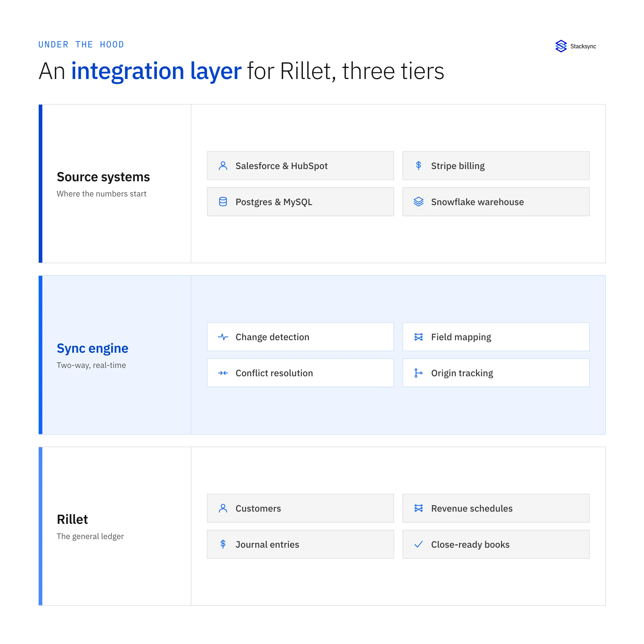
Task: Select the Field mapping label
Action: click(461, 337)
